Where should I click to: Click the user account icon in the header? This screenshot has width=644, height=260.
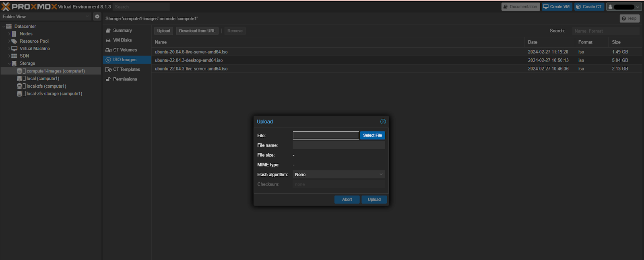coord(610,7)
